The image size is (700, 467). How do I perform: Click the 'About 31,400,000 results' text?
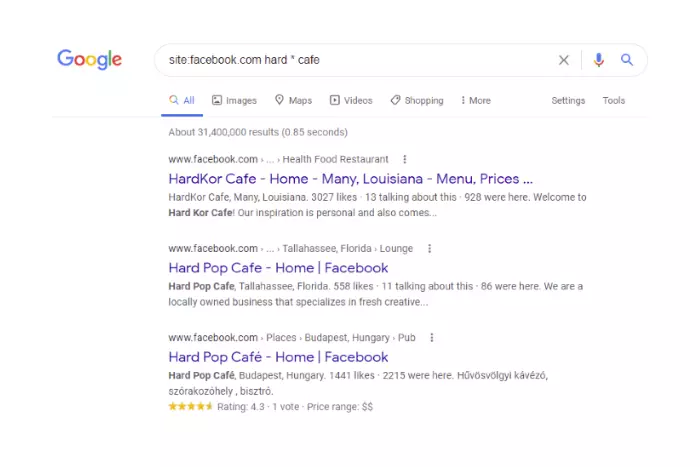[258, 133]
